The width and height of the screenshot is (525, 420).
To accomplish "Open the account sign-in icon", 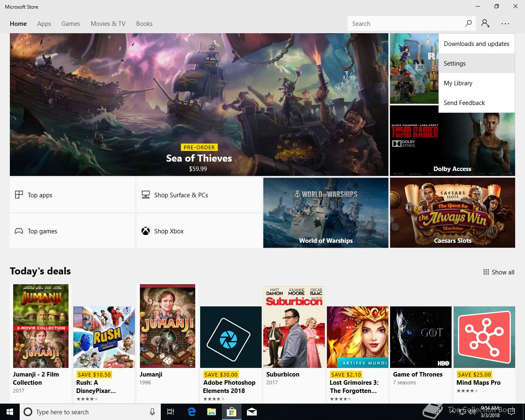I will coord(486,23).
